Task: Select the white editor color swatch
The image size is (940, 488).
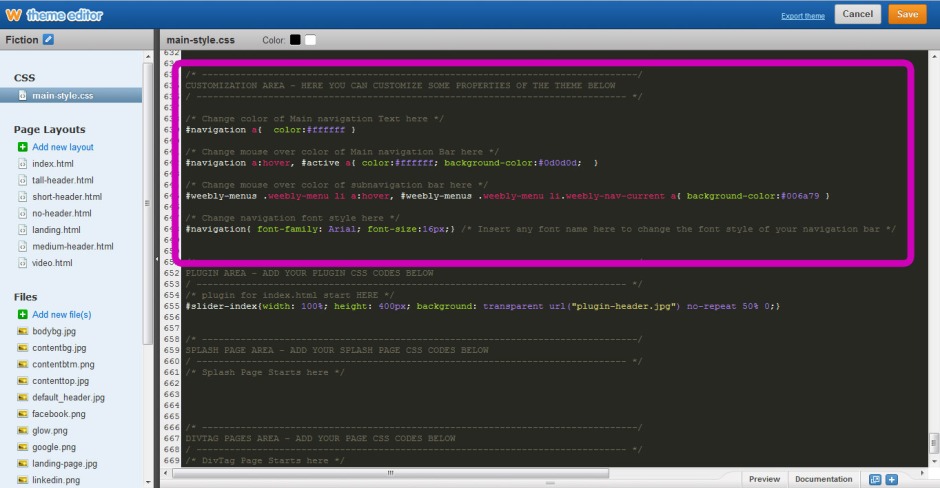Action: pos(310,40)
